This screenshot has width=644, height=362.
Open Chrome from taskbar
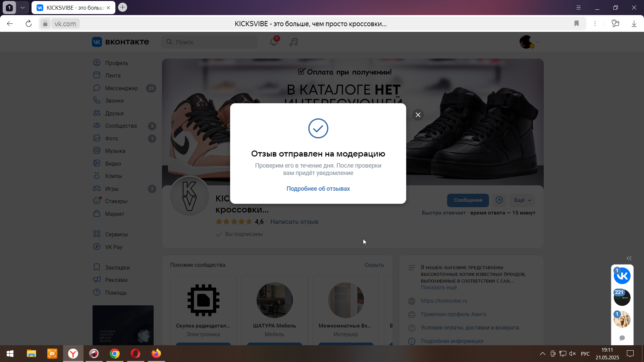(115, 354)
